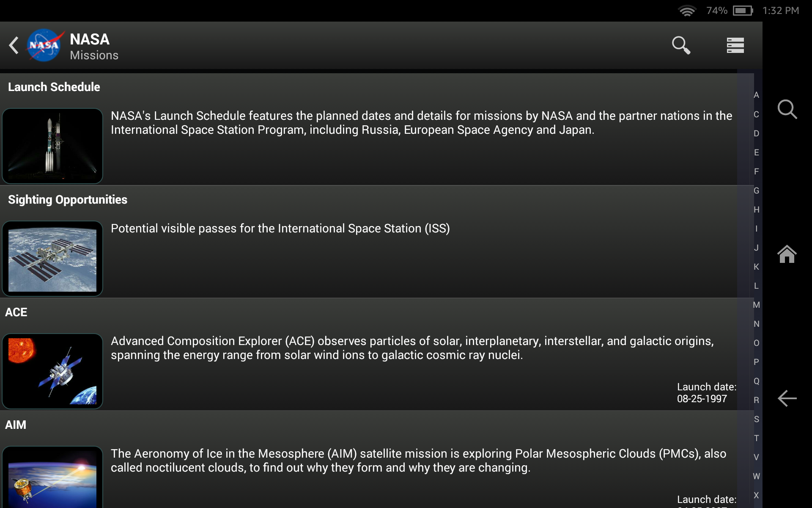Open the ISS Sighting Opportunities thumbnail
812x508 pixels.
[x=52, y=259]
